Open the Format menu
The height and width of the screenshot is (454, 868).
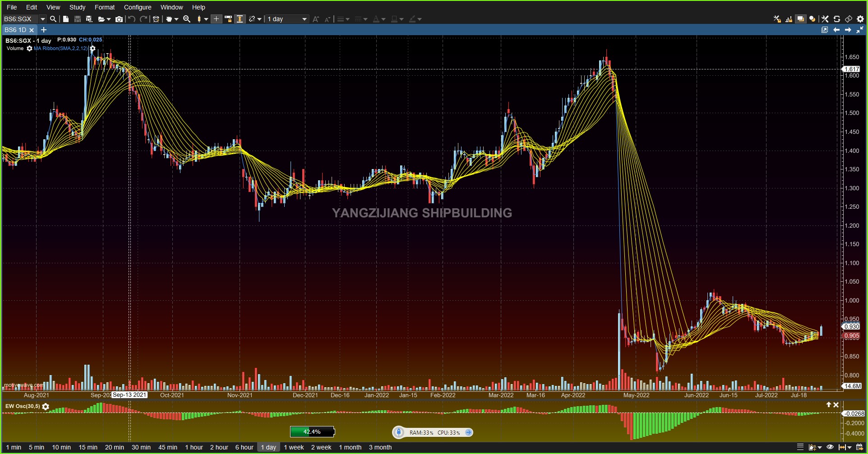105,7
